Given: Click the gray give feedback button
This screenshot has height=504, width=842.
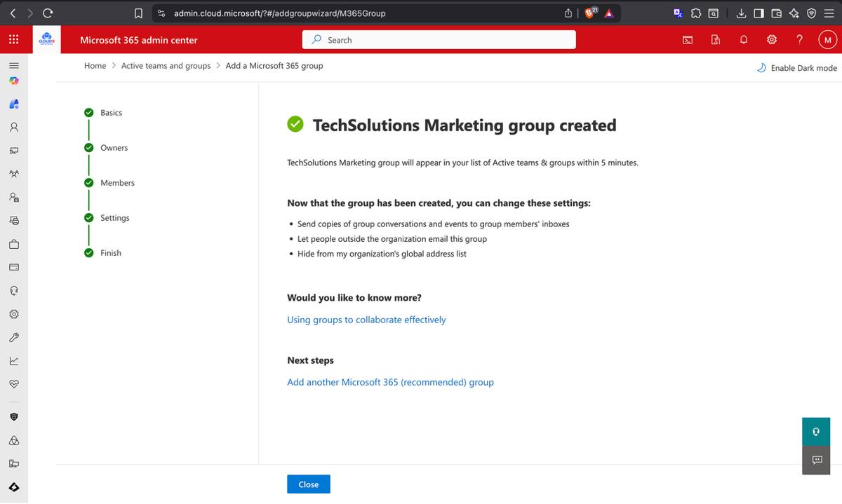Looking at the screenshot, I should (816, 460).
